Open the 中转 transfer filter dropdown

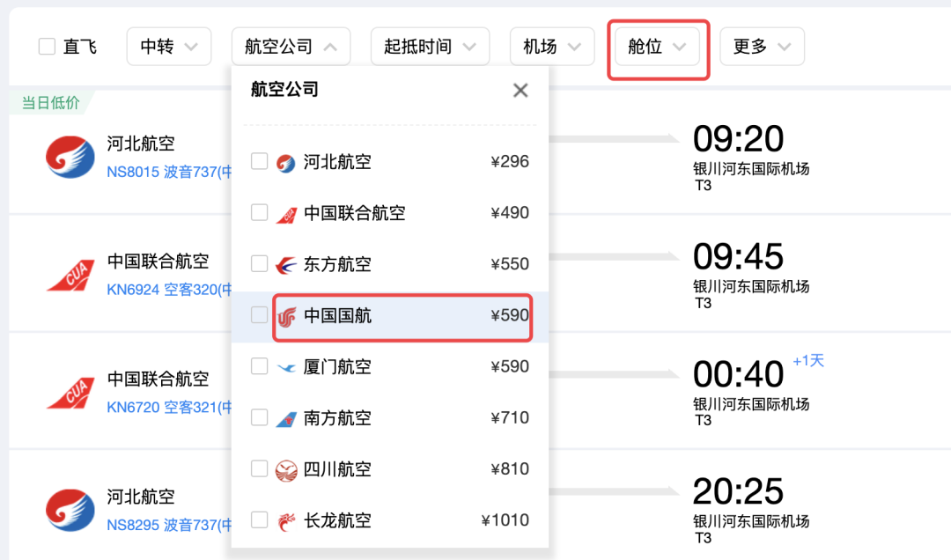pos(168,46)
